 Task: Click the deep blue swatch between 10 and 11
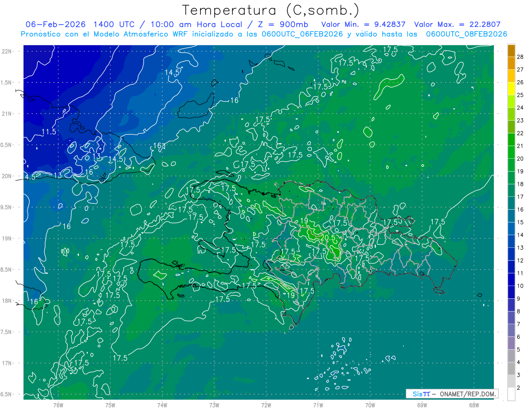(x=511, y=280)
